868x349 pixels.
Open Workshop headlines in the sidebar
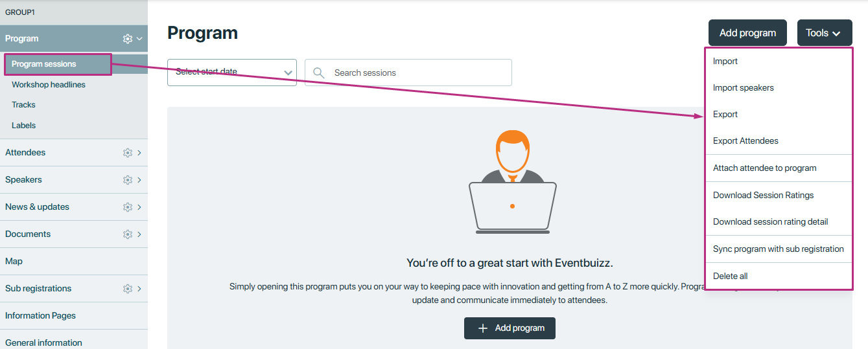click(49, 85)
